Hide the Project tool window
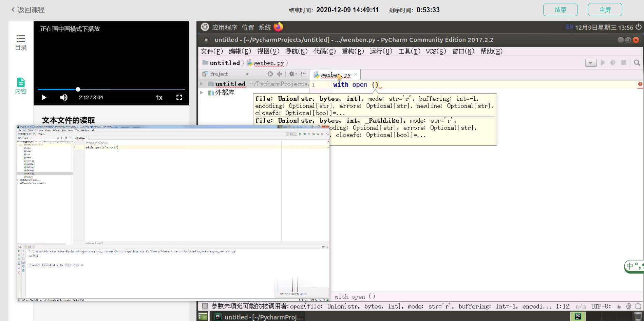This screenshot has width=644, height=321. tap(303, 74)
